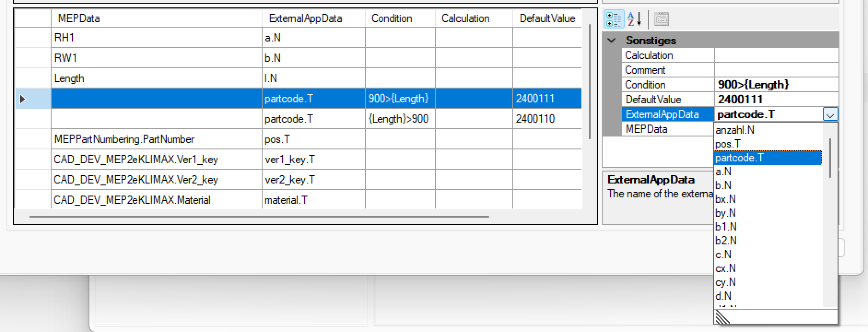Click the MEPData column header
The width and height of the screenshot is (868, 332).
click(157, 18)
